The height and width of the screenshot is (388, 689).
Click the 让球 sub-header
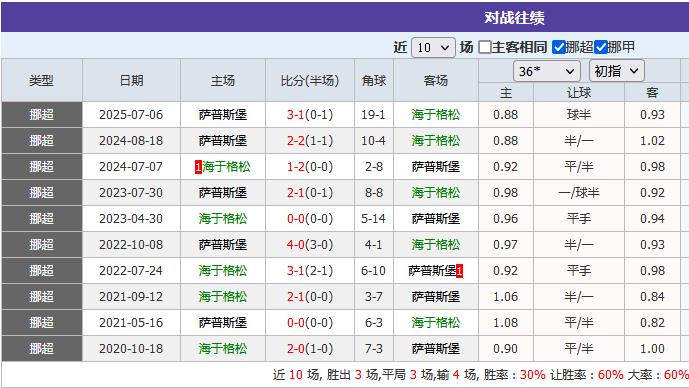pos(579,93)
